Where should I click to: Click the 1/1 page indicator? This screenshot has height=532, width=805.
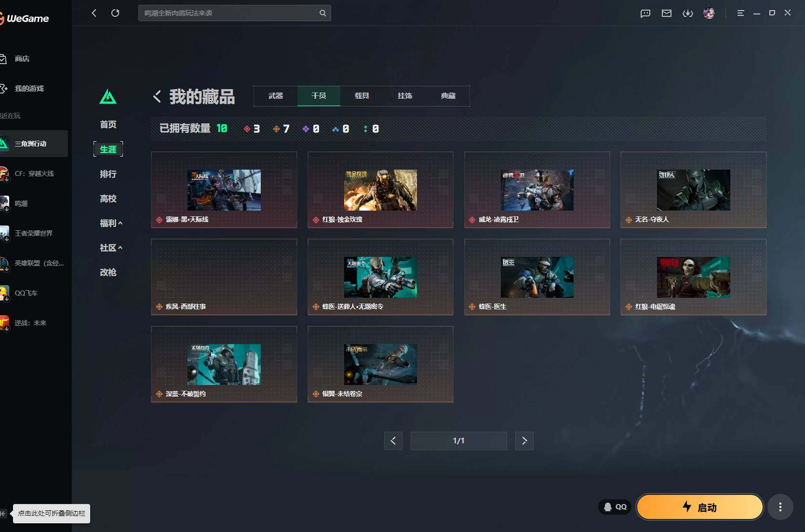coord(459,440)
